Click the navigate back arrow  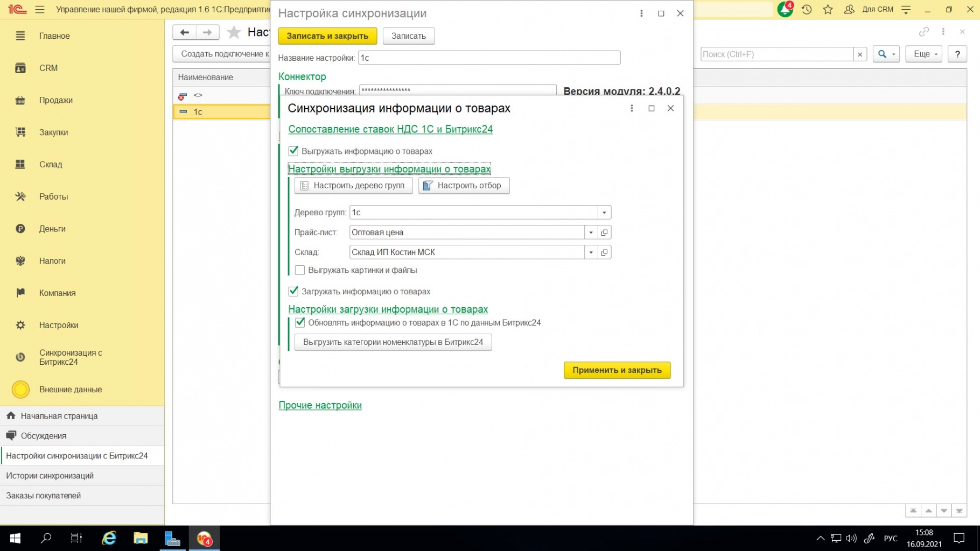tap(184, 32)
